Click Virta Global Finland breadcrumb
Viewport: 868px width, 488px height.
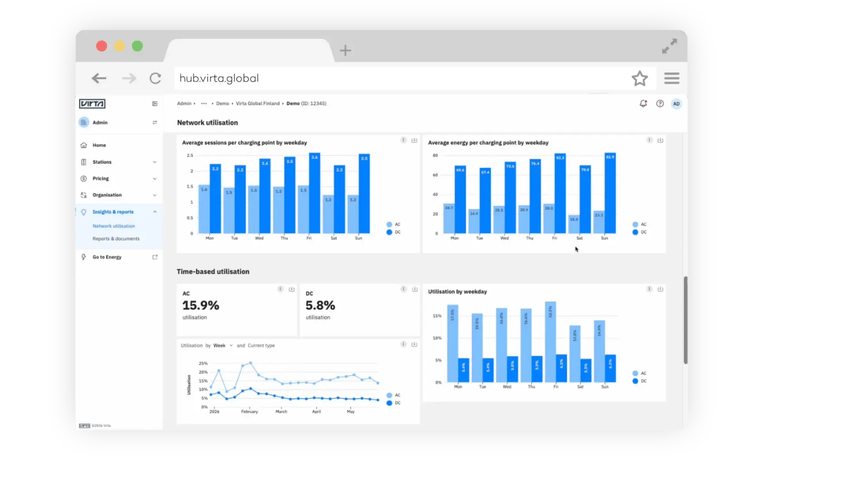258,103
